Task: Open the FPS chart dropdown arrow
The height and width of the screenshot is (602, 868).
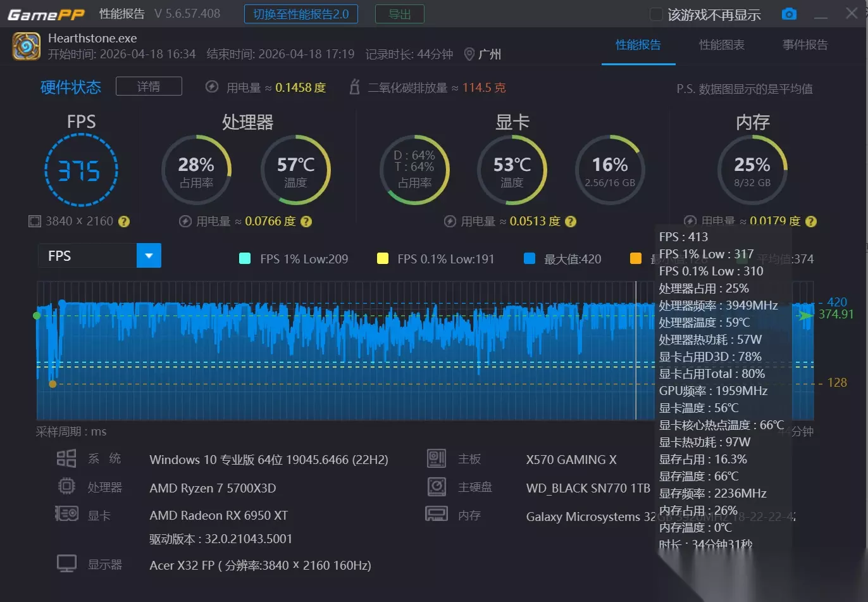Action: (x=149, y=256)
